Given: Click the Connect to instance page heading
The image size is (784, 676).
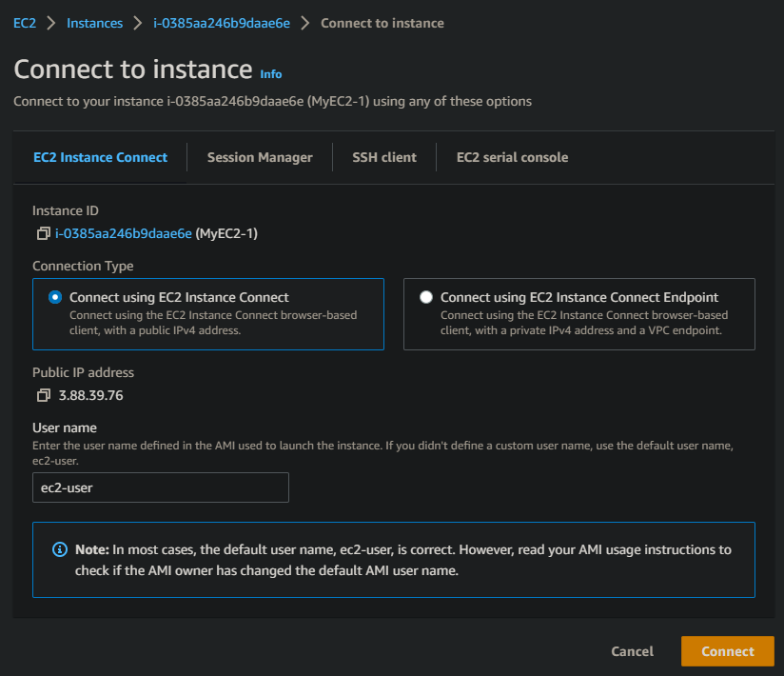Looking at the screenshot, I should [133, 70].
